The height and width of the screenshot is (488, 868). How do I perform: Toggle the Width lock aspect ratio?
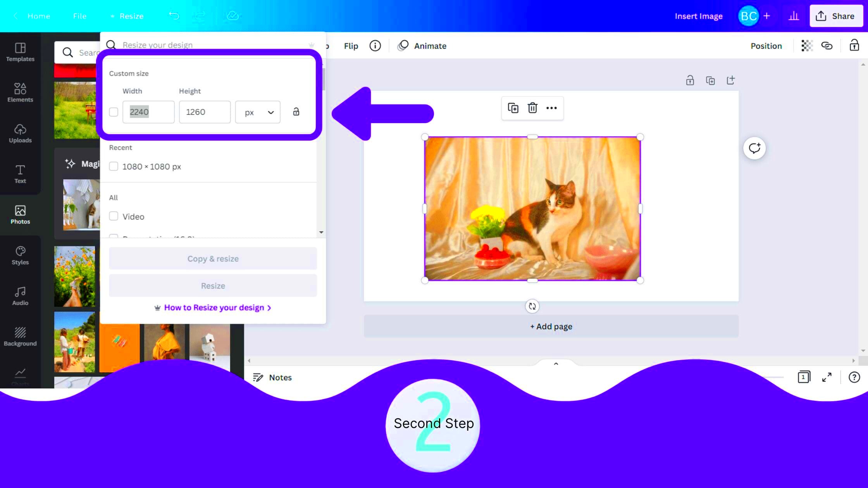point(296,112)
